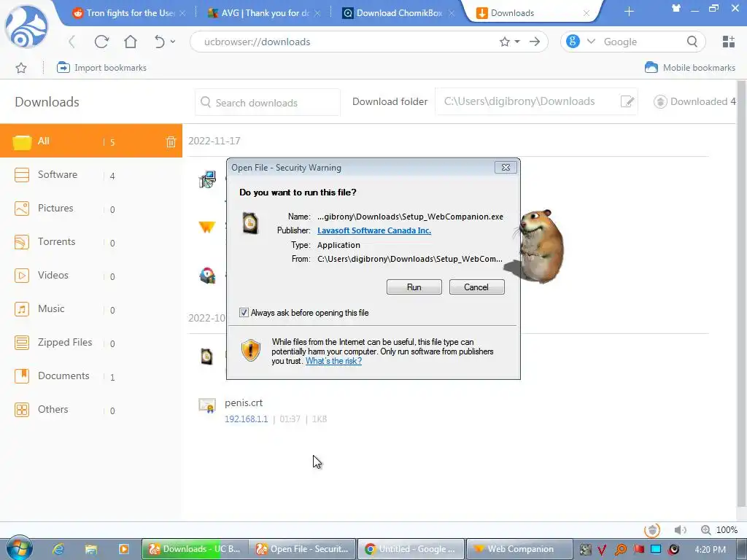This screenshot has height=560, width=747.
Task: Uncheck Always ask before opening this file
Action: pyautogui.click(x=244, y=312)
